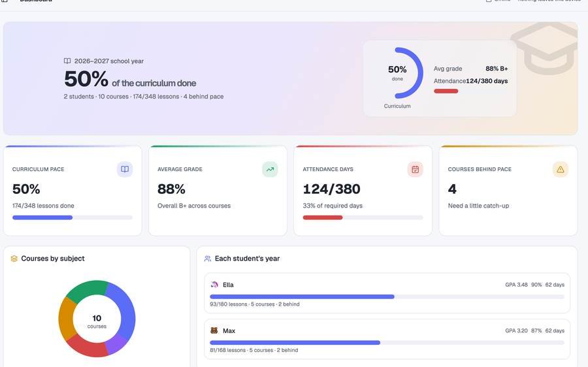Click the 'COURSES BEHIND PACE' card title
The image size is (588, 367).
[480, 169]
